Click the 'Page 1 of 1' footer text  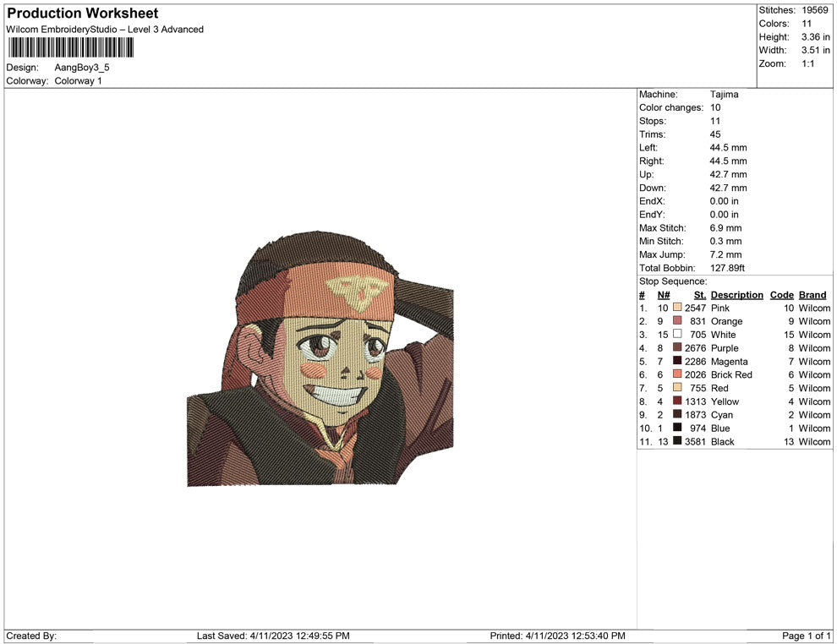pyautogui.click(x=806, y=636)
